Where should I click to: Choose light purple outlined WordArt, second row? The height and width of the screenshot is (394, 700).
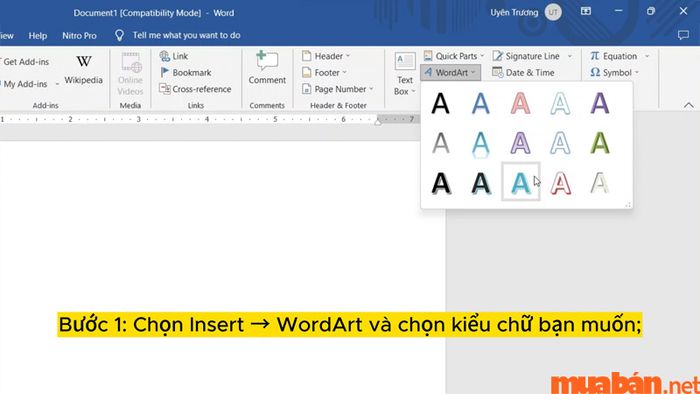pyautogui.click(x=521, y=143)
